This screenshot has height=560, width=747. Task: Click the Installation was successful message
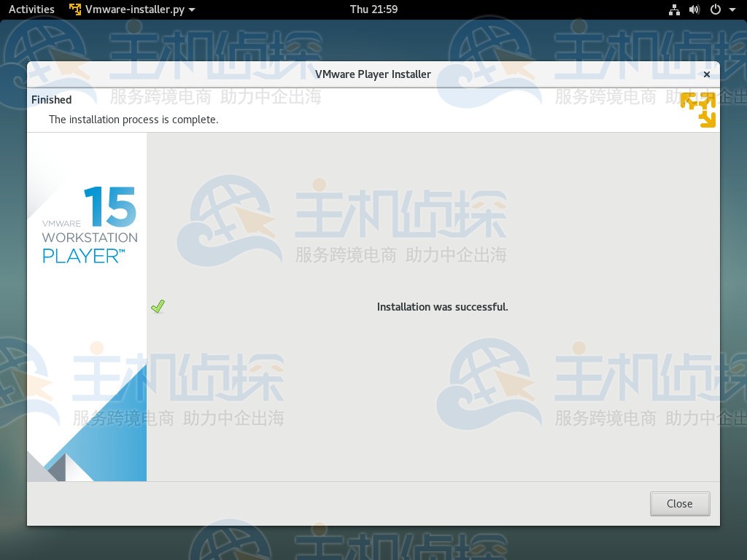[442, 307]
